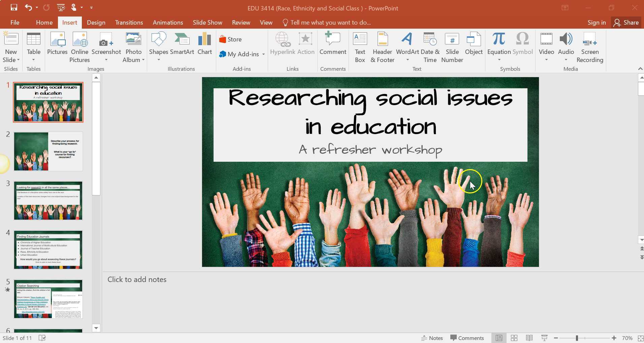The width and height of the screenshot is (644, 343).
Task: Insert a Comment
Action: click(x=332, y=44)
